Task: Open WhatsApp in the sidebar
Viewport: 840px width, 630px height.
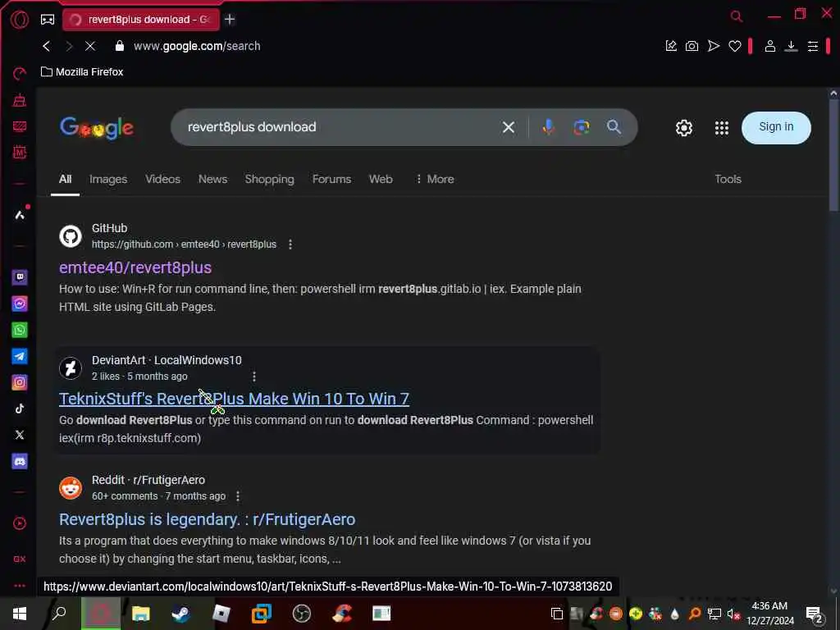Action: 20,330
